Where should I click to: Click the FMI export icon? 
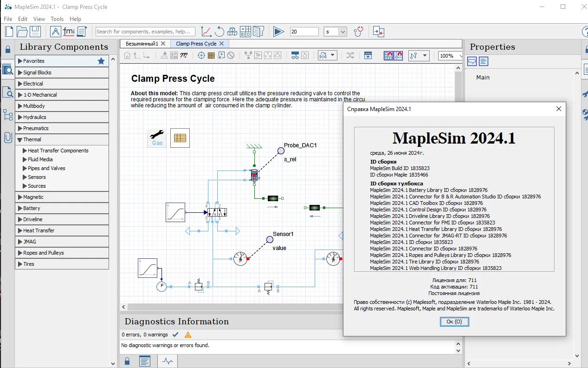point(69,32)
